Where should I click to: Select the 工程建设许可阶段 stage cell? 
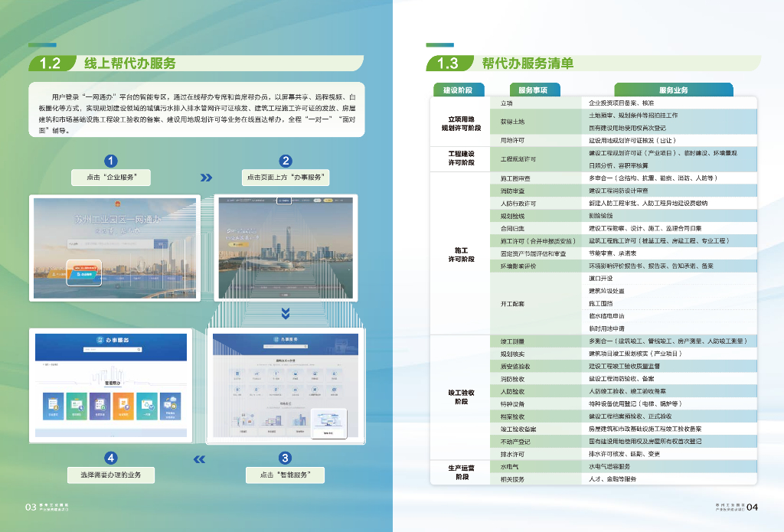(x=461, y=159)
